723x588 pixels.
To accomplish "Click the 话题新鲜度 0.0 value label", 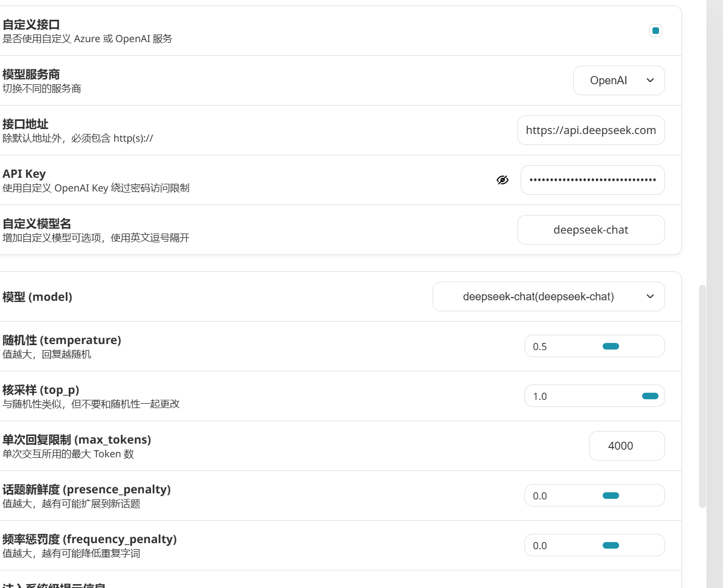I will pyautogui.click(x=540, y=496).
